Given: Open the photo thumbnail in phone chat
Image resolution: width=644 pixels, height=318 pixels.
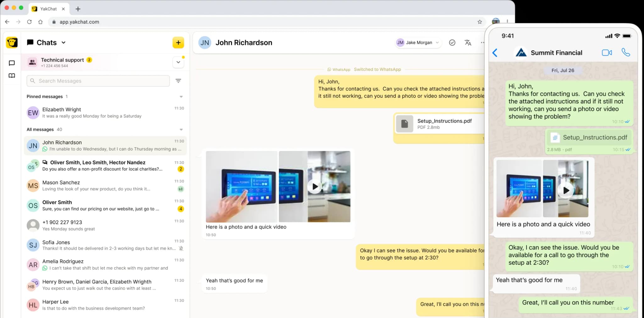Looking at the screenshot, I should pyautogui.click(x=519, y=188).
